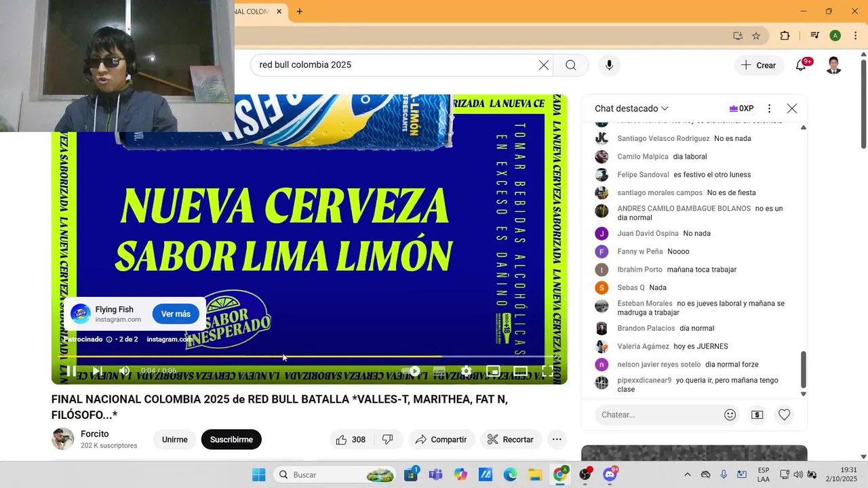Open more actions ellipsis below video
This screenshot has width=868, height=488.
[x=557, y=439]
